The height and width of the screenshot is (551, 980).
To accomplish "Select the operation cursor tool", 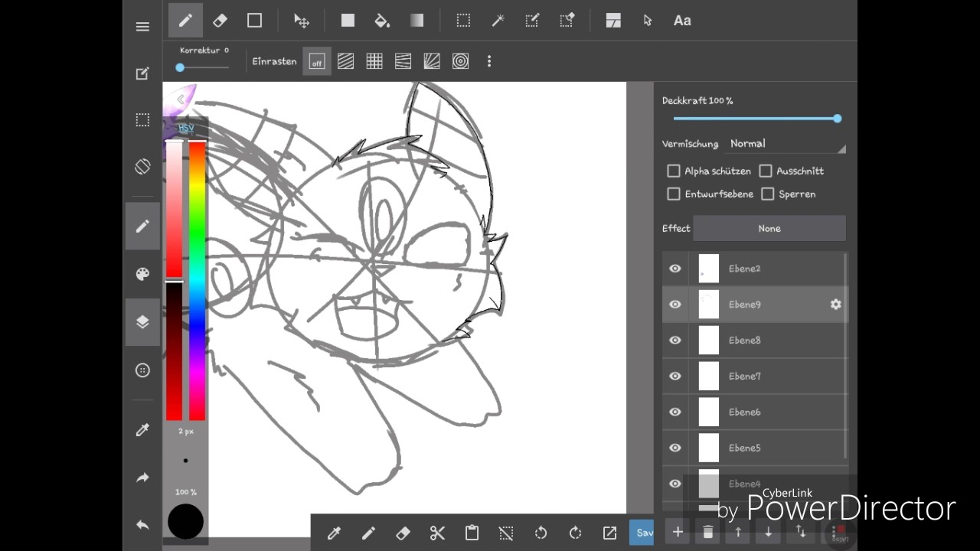I will click(x=648, y=21).
